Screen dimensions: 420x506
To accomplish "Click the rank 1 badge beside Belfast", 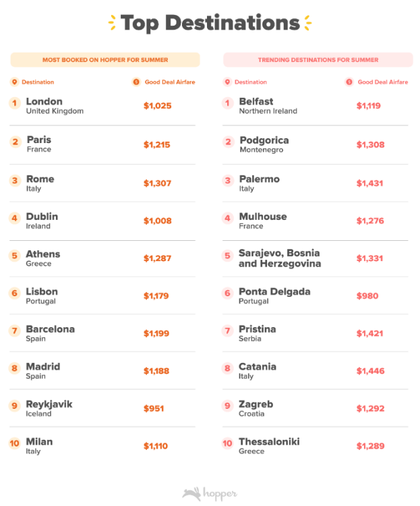I will pos(228,103).
